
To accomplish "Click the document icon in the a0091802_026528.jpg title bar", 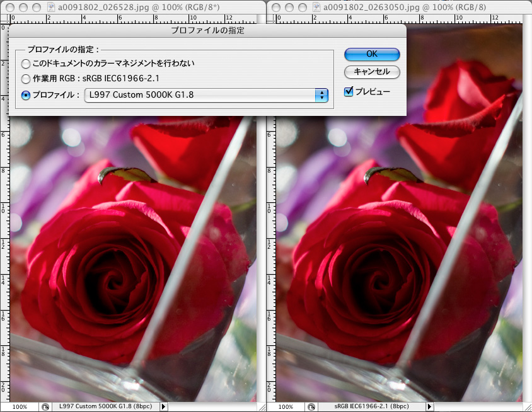I will 51,7.
